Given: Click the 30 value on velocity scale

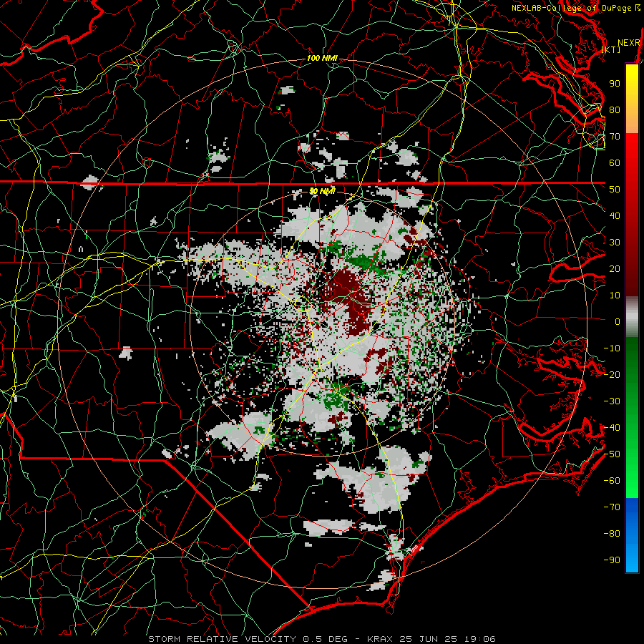Looking at the screenshot, I should [x=615, y=243].
